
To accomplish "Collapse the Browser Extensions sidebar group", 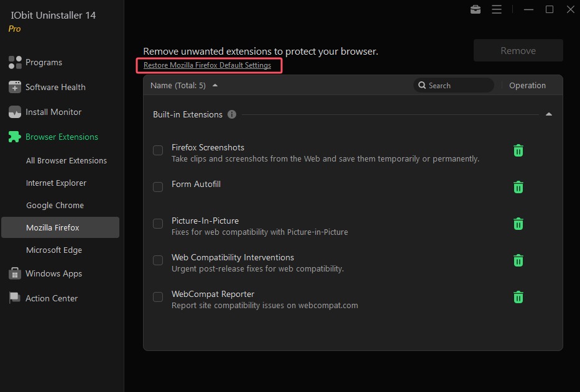I will click(62, 137).
